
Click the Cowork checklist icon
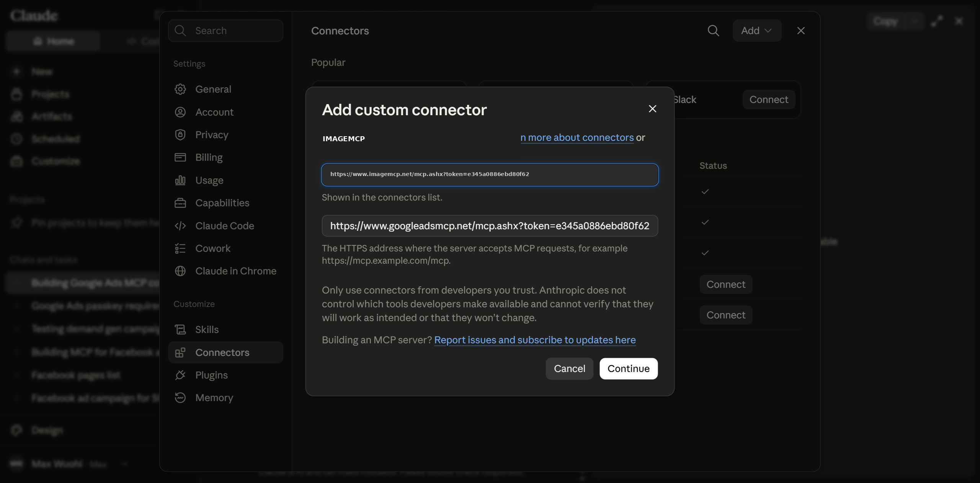(180, 248)
